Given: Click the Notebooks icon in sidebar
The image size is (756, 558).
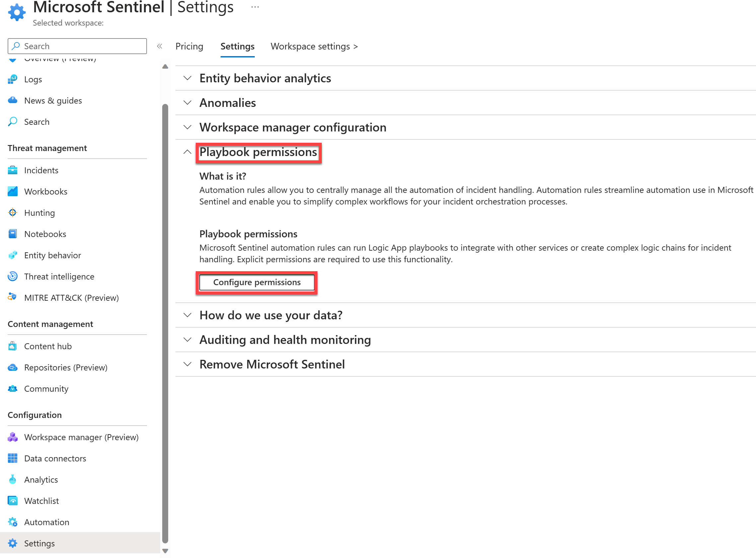Looking at the screenshot, I should click(12, 233).
